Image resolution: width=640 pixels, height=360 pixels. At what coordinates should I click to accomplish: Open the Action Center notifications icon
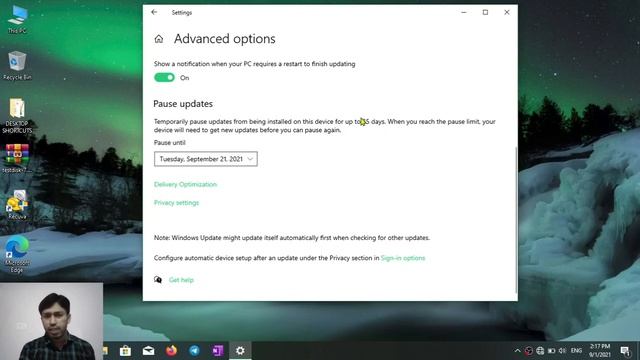tap(625, 351)
